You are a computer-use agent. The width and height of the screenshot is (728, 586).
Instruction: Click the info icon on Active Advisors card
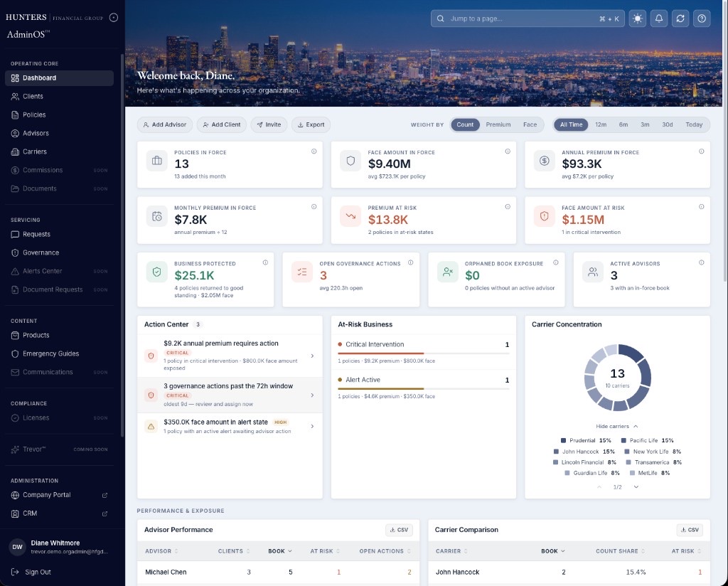pyautogui.click(x=702, y=262)
